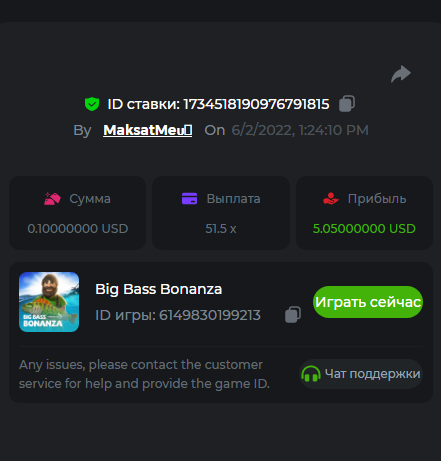Viewport: 441px width, 461px height.
Task: Click the Играть сейчас button
Action: (368, 302)
